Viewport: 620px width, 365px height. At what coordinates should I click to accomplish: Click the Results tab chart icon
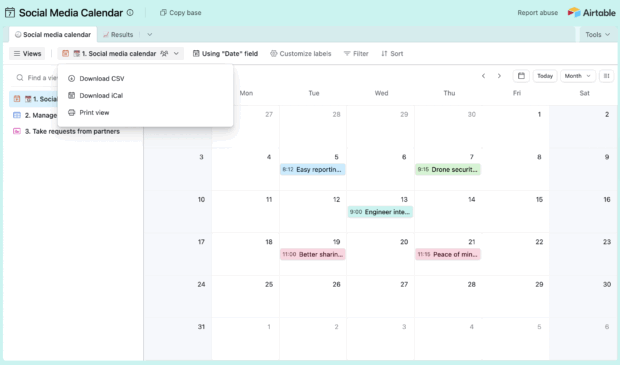106,34
